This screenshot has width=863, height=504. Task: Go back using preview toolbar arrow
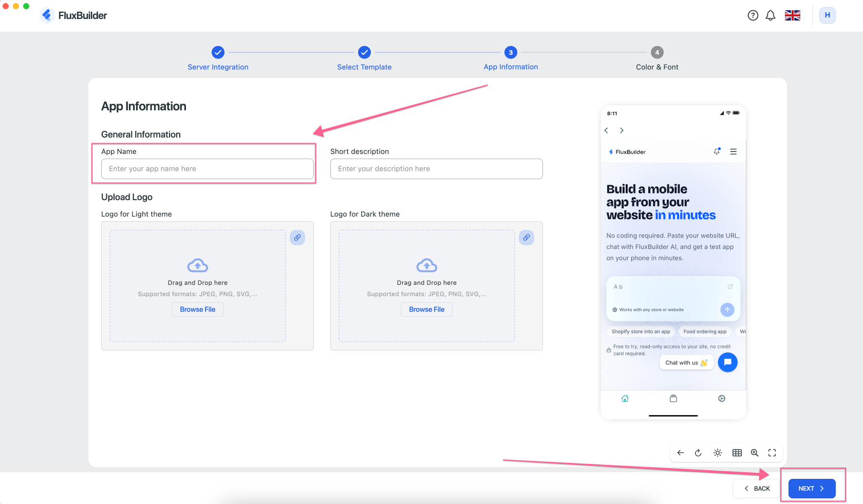[x=681, y=453]
